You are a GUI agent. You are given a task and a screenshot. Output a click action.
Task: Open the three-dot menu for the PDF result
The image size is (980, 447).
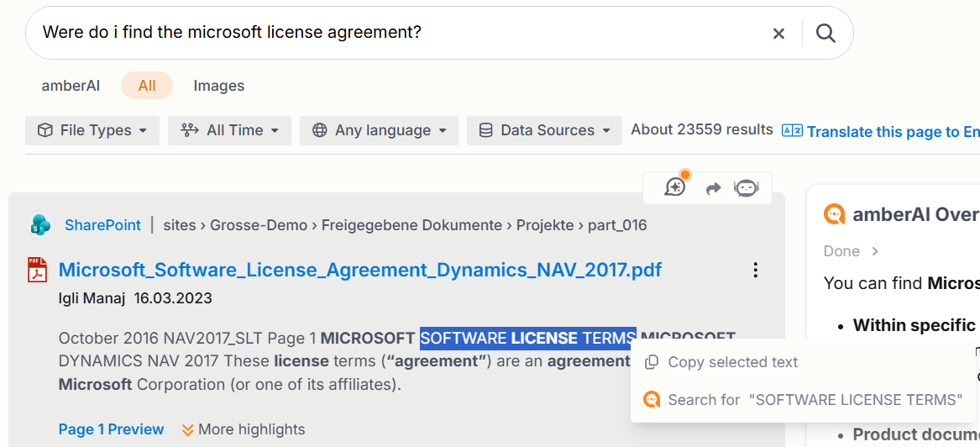coord(756,270)
